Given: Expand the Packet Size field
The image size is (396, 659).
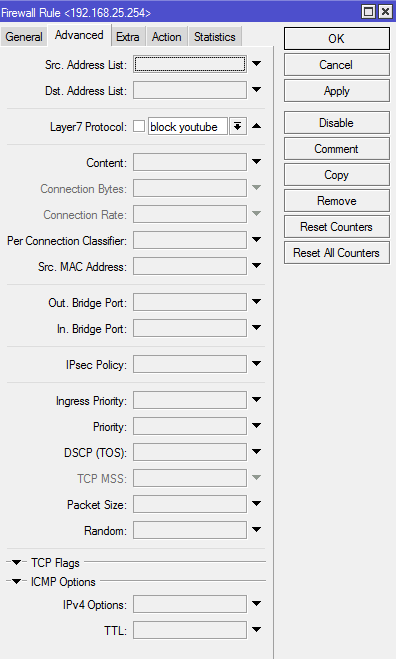Looking at the screenshot, I should [x=256, y=503].
